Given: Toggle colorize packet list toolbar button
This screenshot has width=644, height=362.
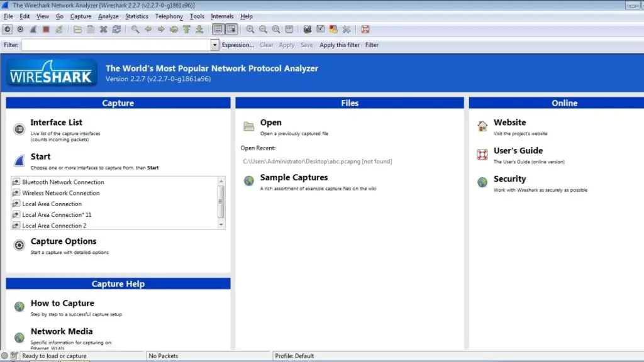Looking at the screenshot, I should tap(218, 29).
